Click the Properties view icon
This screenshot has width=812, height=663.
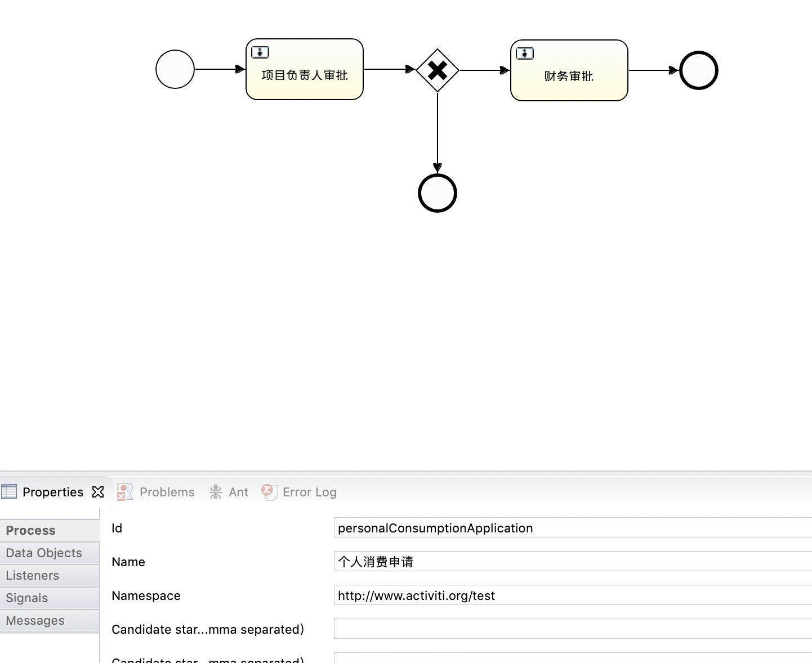click(x=9, y=491)
